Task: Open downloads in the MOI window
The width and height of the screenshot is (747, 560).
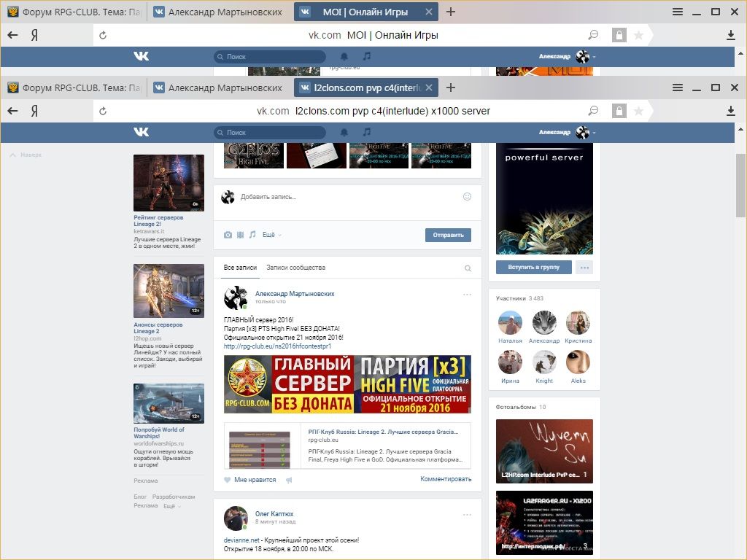Action: (x=731, y=35)
